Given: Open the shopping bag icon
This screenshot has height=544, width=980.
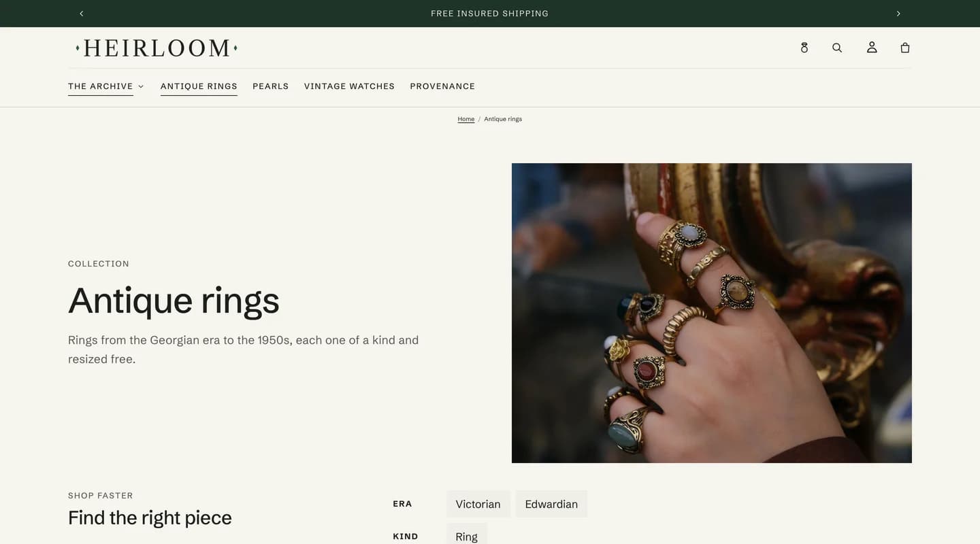Looking at the screenshot, I should (x=905, y=48).
